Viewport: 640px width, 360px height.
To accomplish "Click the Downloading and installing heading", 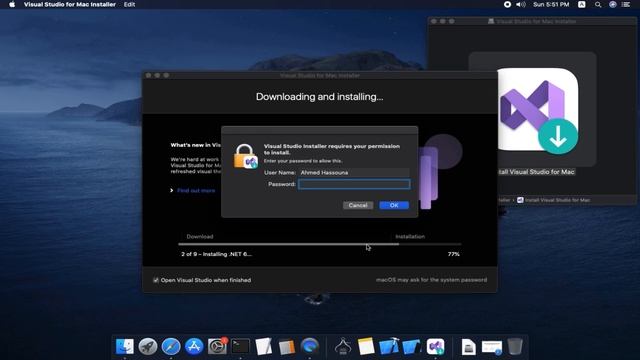I will [x=320, y=97].
